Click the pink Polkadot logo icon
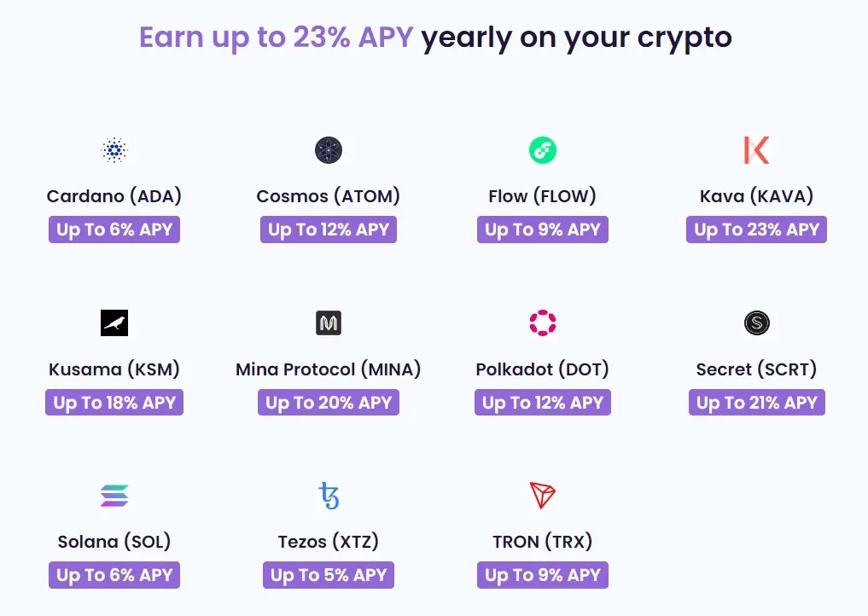Viewport: 868px width, 616px height. click(542, 323)
